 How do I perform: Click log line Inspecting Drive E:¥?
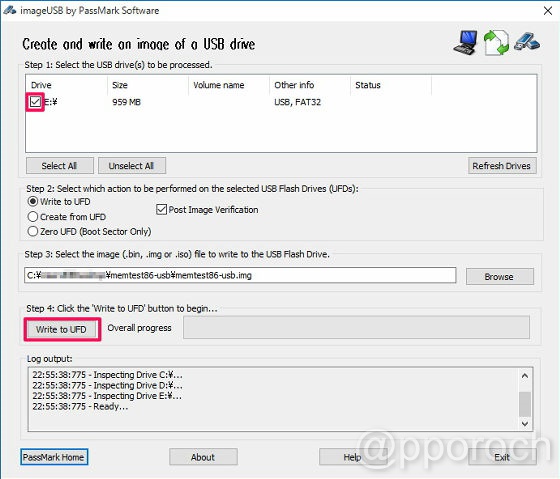click(x=107, y=396)
